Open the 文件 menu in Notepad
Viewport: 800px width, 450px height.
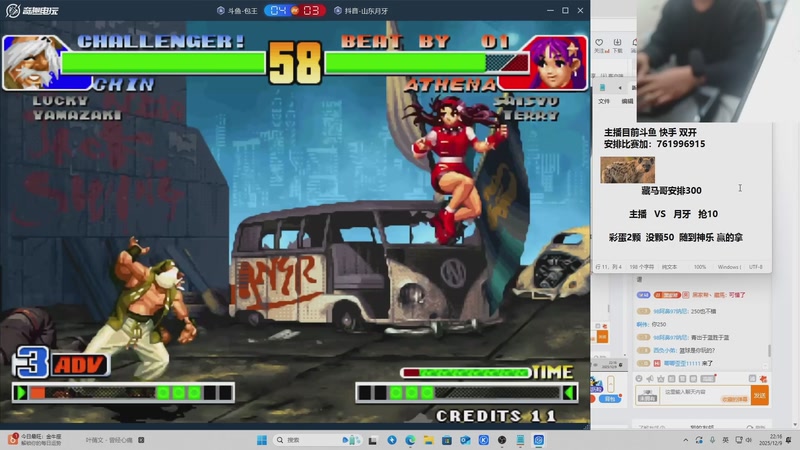604,101
